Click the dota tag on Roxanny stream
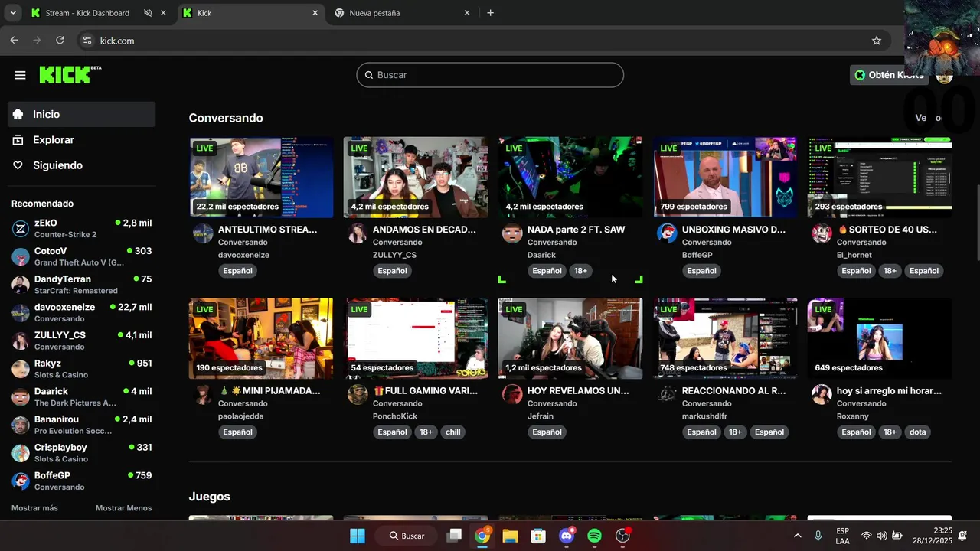The width and height of the screenshot is (980, 551). point(918,432)
